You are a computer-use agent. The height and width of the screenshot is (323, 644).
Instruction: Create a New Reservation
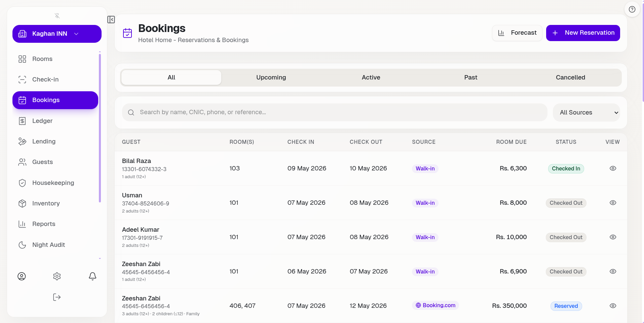click(x=583, y=33)
